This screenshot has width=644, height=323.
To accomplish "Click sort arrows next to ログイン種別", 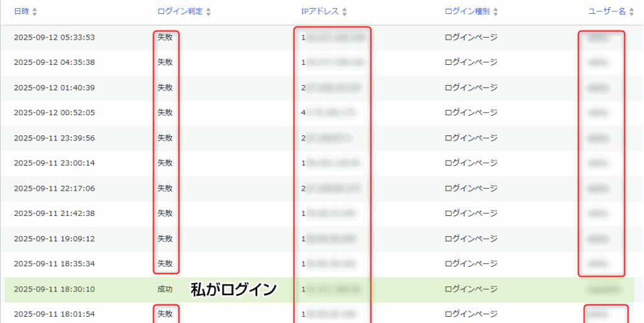I will click(x=496, y=12).
